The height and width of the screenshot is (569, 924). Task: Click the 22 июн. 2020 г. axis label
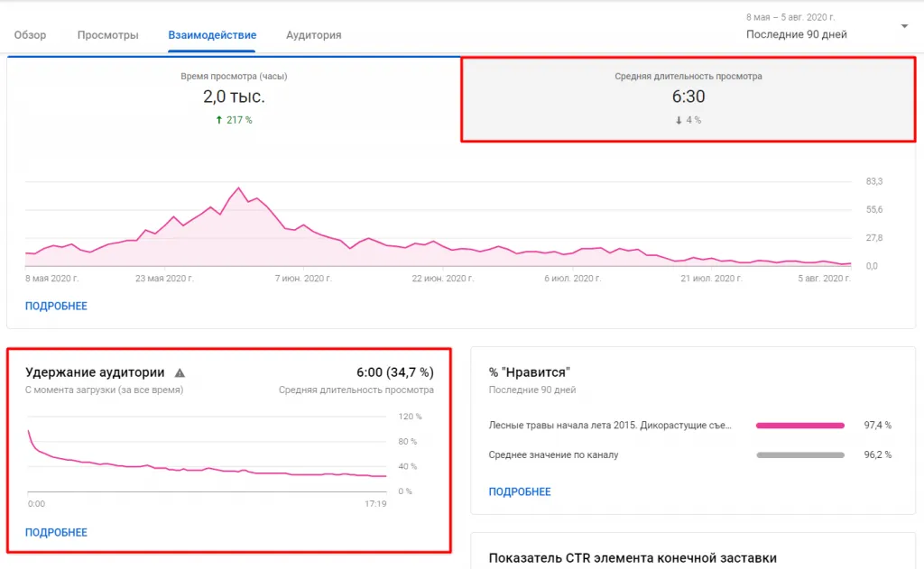442,278
